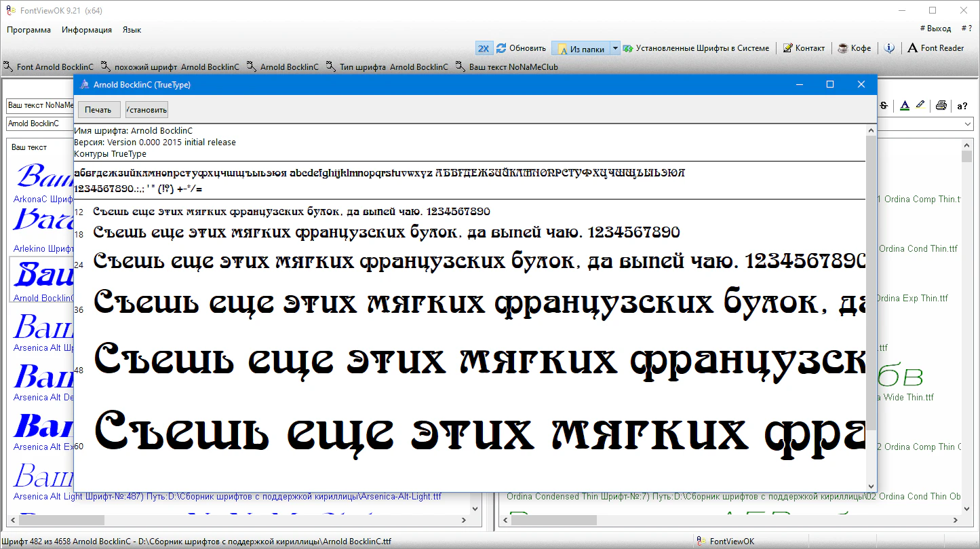
Task: Open the Arnold BocklinC font combo box
Action: [x=39, y=124]
